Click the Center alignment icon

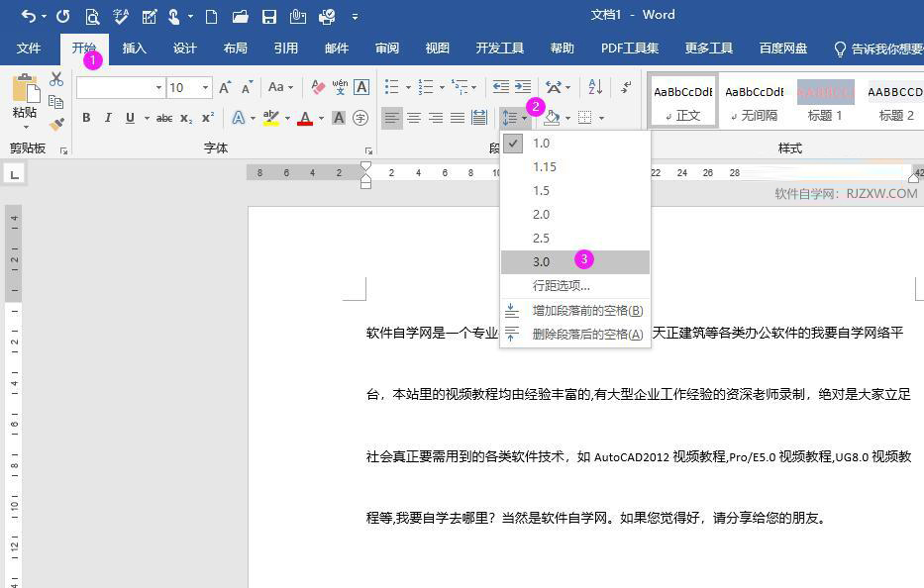coord(413,119)
